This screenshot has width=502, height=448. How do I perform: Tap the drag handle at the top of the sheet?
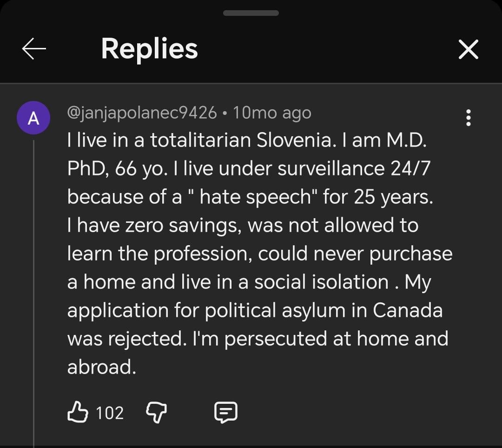[251, 13]
